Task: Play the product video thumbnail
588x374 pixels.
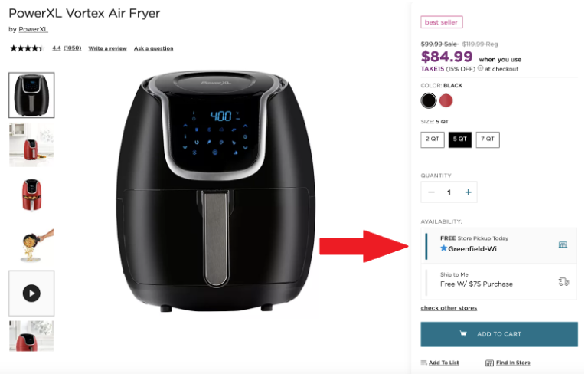Action: pos(31,294)
